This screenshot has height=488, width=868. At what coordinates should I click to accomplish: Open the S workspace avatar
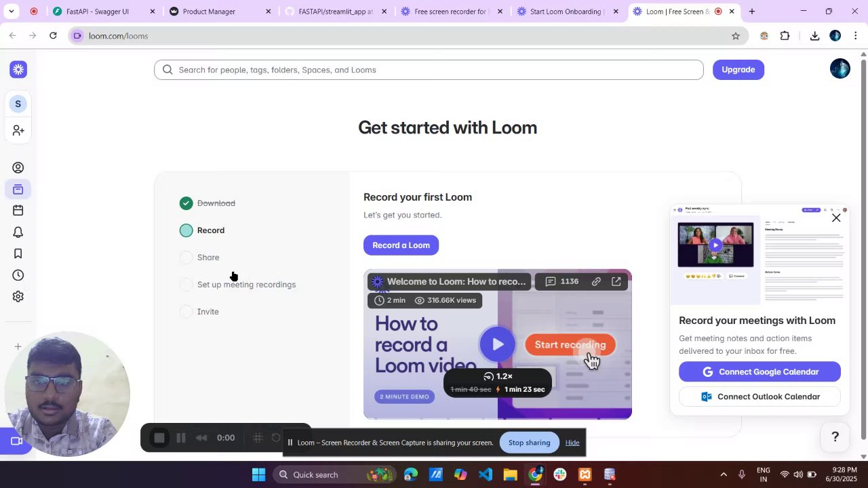[x=18, y=104]
